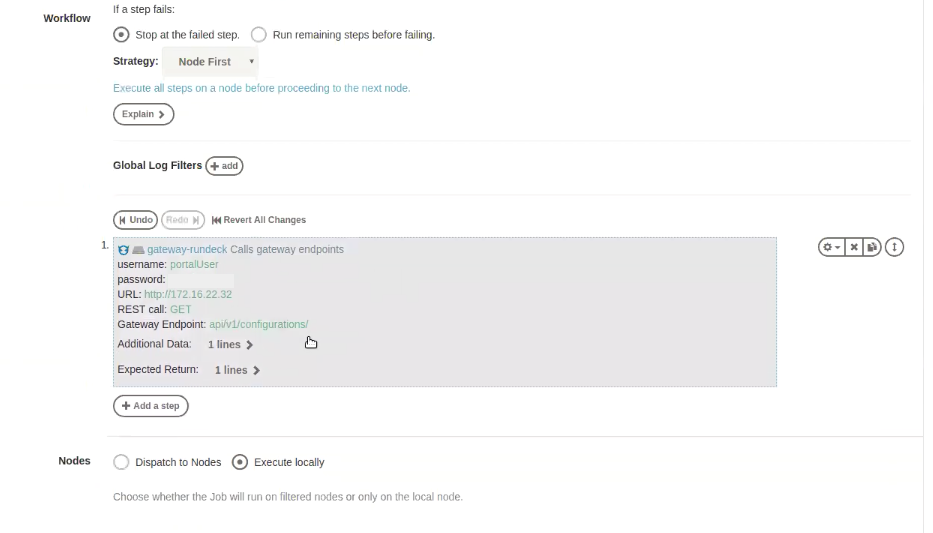Click the Rundeck plugin icon on step 1
This screenshot has width=933, height=533.
123,250
